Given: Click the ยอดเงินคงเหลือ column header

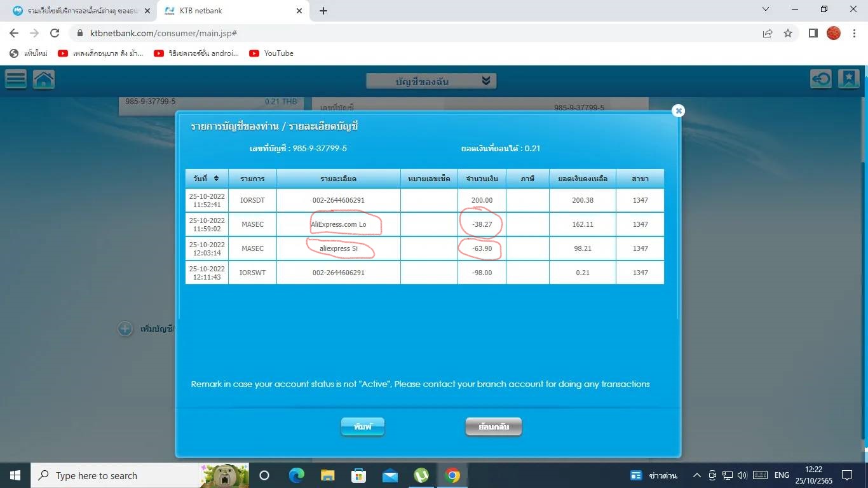Looking at the screenshot, I should click(x=583, y=179).
